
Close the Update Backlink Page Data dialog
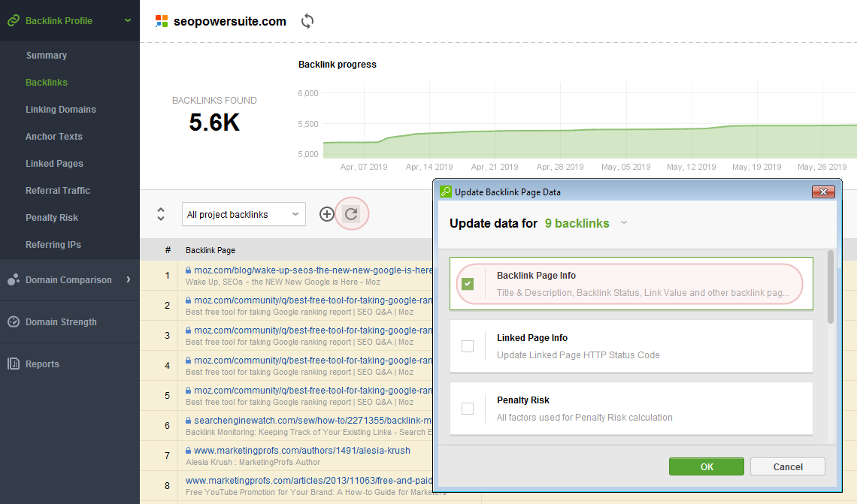823,192
